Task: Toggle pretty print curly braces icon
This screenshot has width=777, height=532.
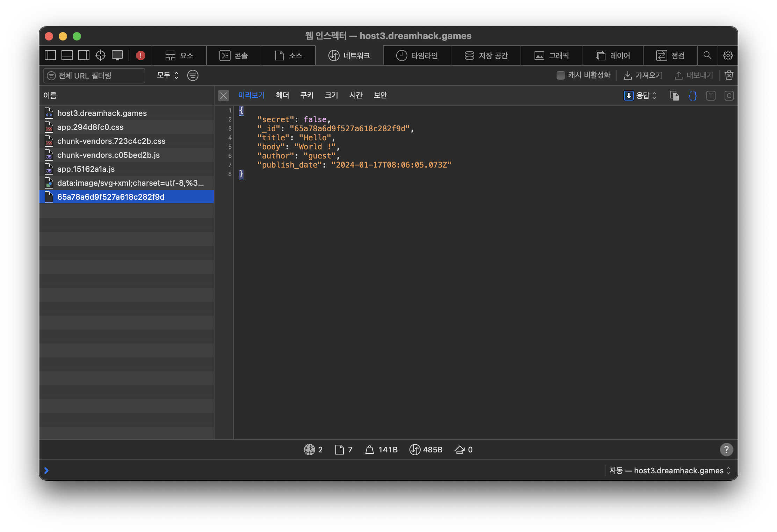Action: pyautogui.click(x=692, y=96)
